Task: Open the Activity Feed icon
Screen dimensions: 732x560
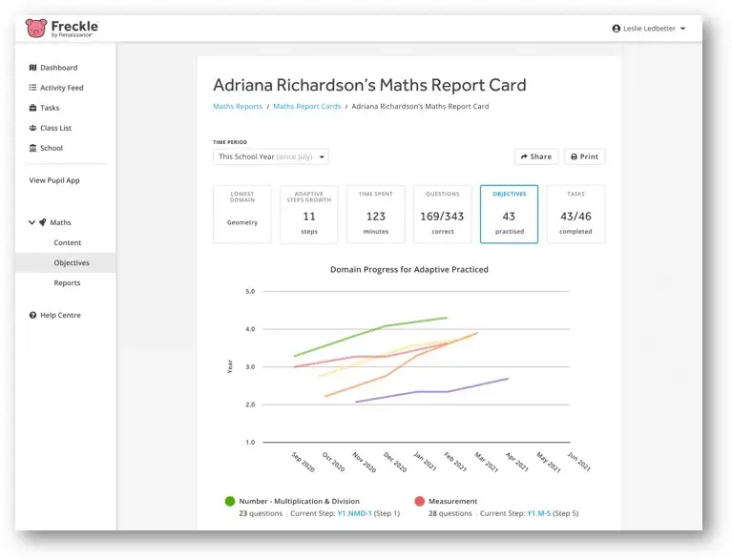Action: [32, 88]
